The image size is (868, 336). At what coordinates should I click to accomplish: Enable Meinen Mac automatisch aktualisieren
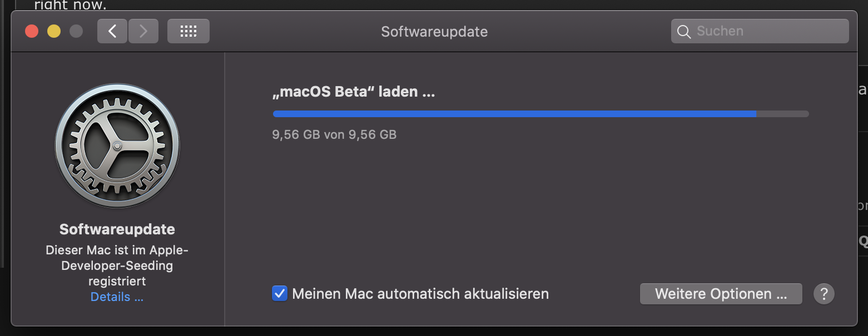click(280, 294)
